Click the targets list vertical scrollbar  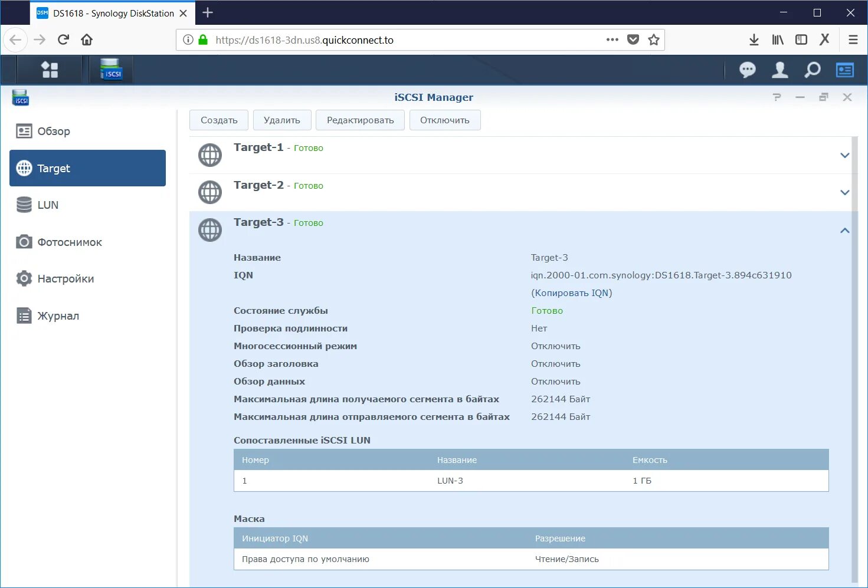[x=855, y=360]
